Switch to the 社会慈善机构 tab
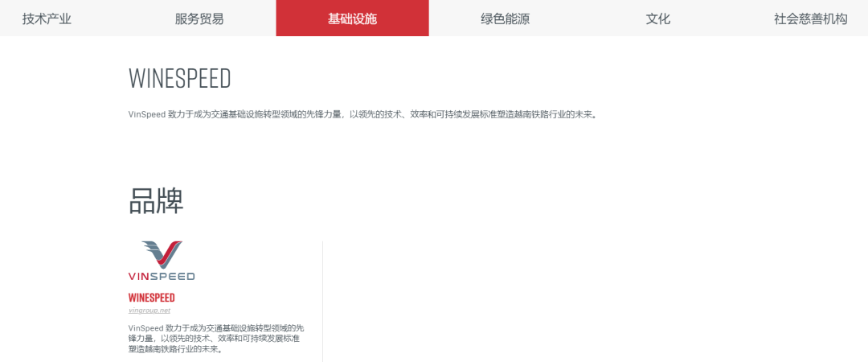 [x=810, y=19]
